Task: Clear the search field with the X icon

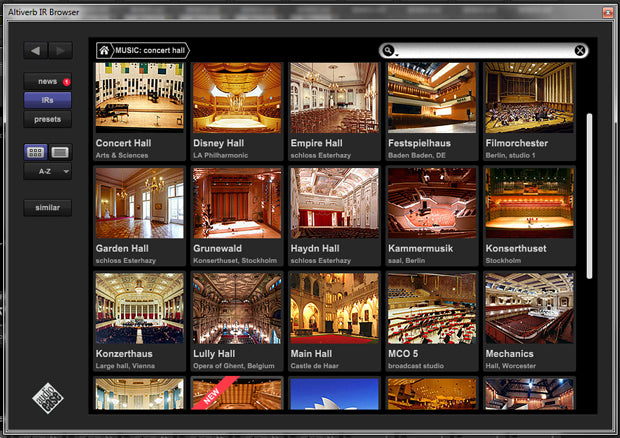Action: [x=580, y=51]
